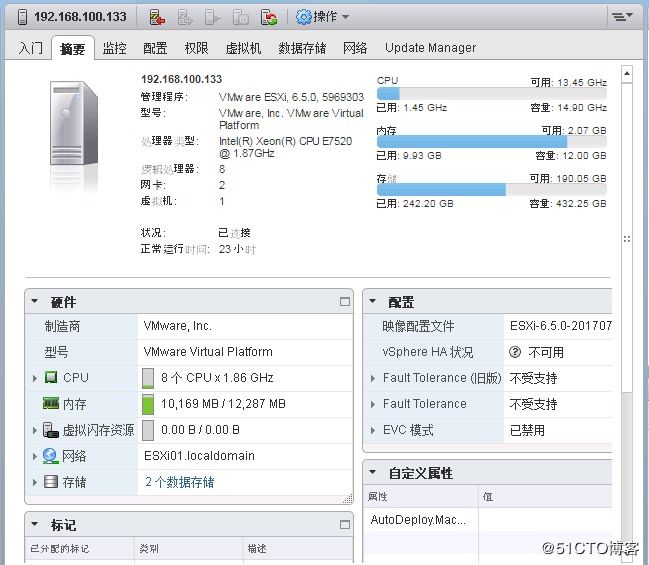
Task: Expand the 网络 row in hardware panel
Action: point(35,457)
